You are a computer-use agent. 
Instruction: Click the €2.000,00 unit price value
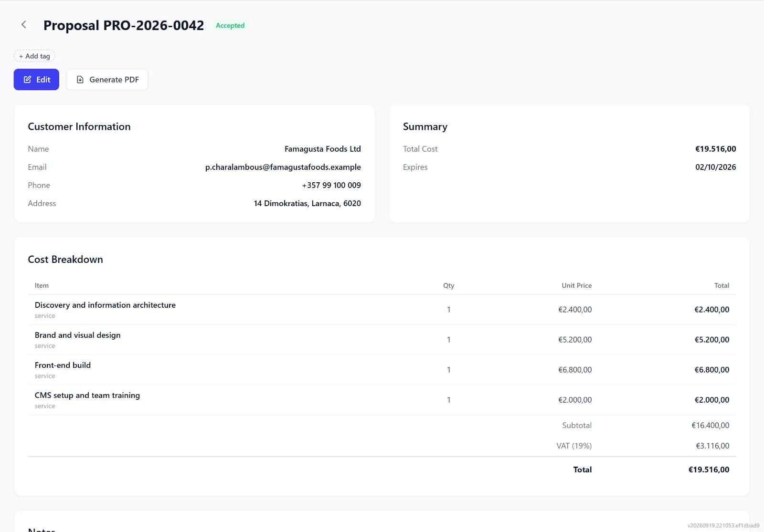pos(575,400)
